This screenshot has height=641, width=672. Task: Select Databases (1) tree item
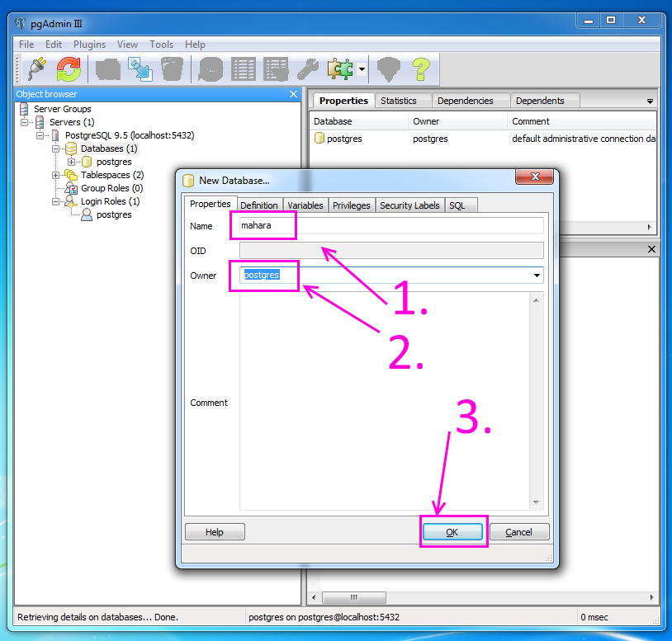[x=109, y=148]
